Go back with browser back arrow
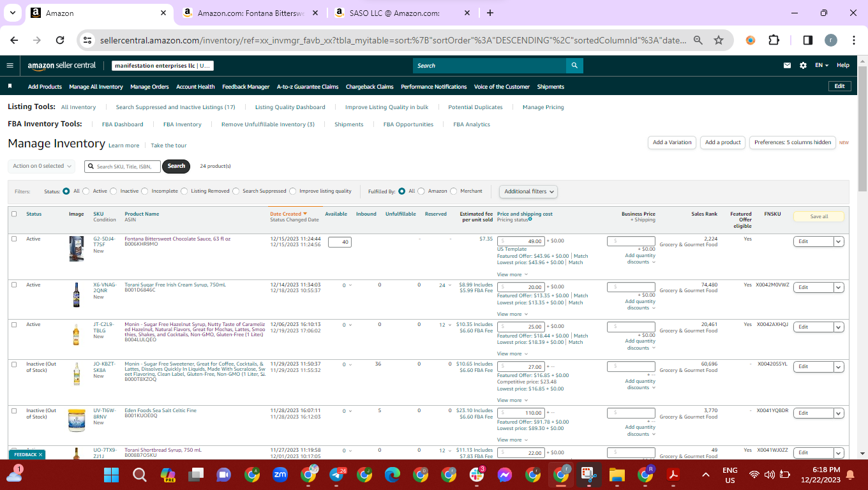 (x=14, y=40)
